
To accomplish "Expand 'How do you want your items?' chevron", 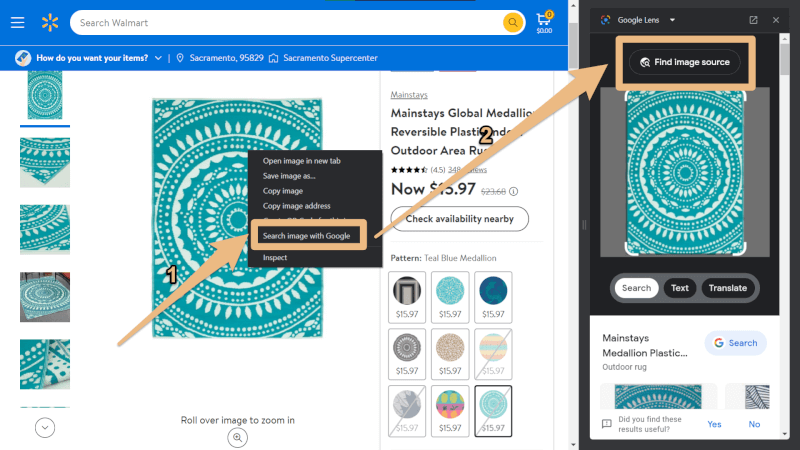I will tap(158, 58).
